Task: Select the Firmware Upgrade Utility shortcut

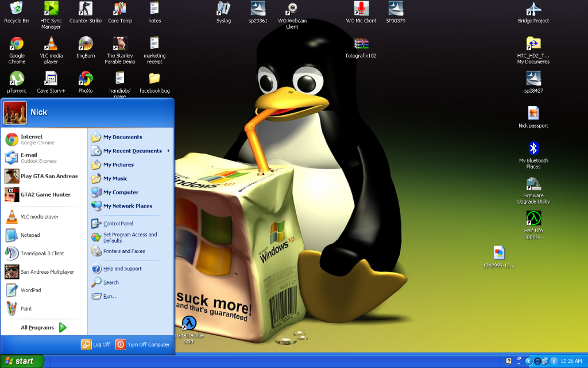Action: pyautogui.click(x=533, y=190)
